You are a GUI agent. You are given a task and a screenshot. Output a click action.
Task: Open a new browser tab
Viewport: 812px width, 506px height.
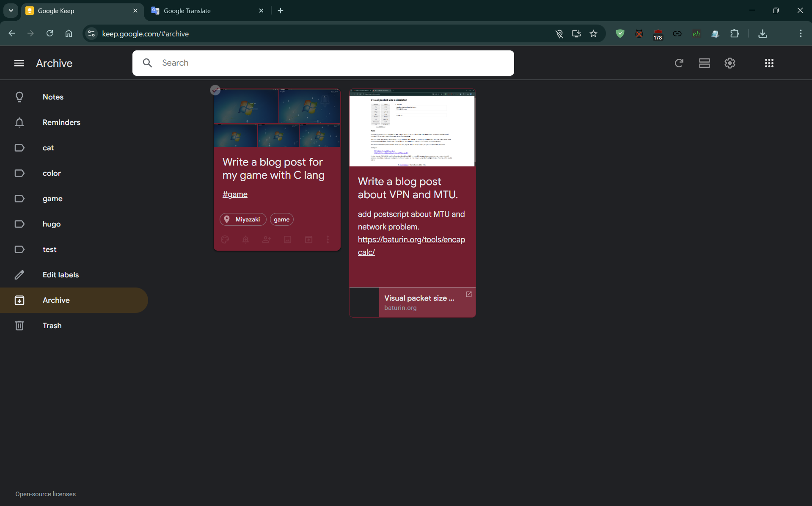pos(281,11)
